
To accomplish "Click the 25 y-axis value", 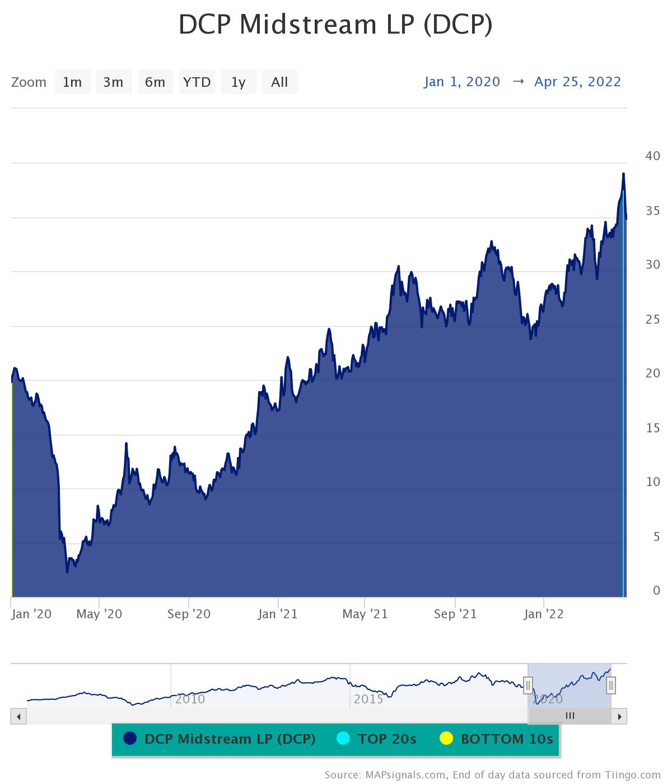I will [x=653, y=320].
